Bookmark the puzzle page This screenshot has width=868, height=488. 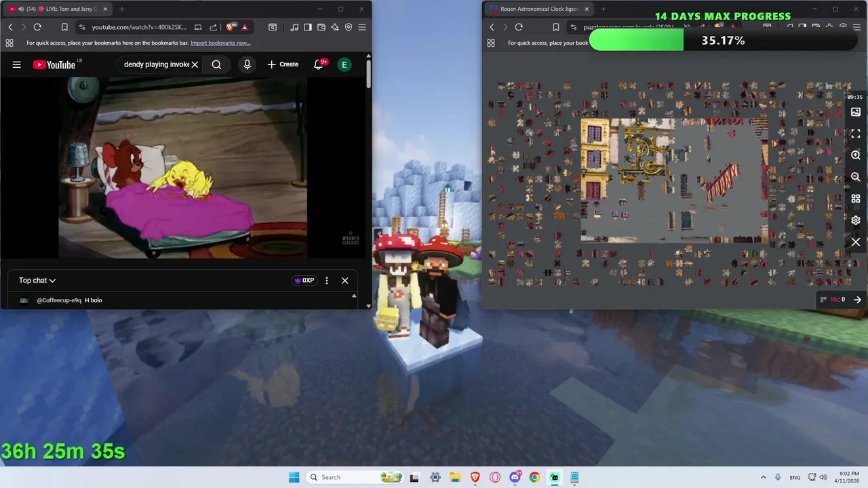coord(555,27)
